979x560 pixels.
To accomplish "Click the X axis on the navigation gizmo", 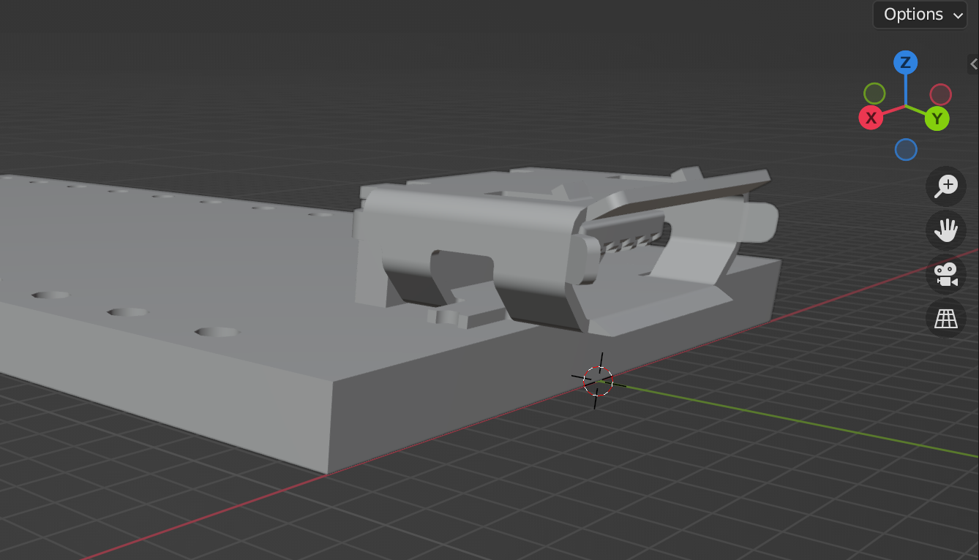I will coord(870,118).
